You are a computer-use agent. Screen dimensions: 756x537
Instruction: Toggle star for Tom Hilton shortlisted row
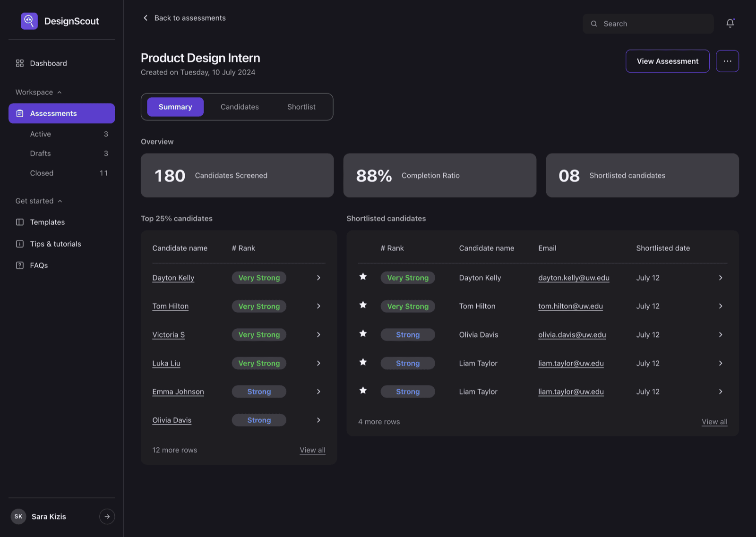pyautogui.click(x=363, y=305)
